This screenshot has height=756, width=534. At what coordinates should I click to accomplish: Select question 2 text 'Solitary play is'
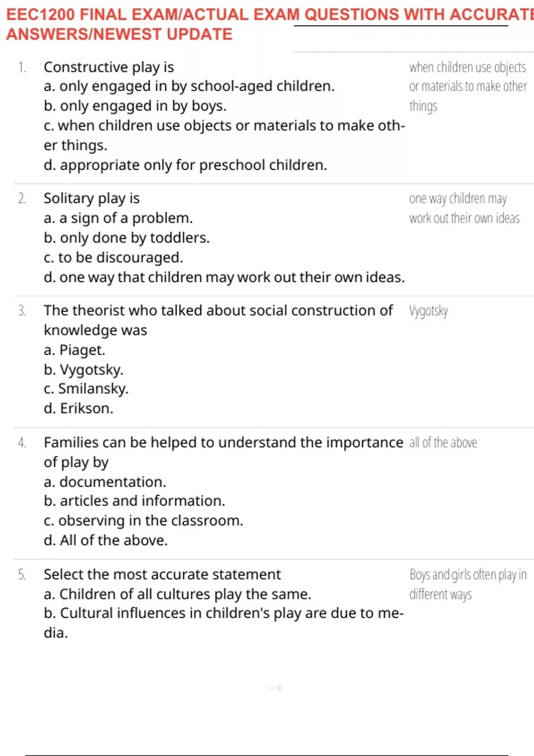[92, 198]
